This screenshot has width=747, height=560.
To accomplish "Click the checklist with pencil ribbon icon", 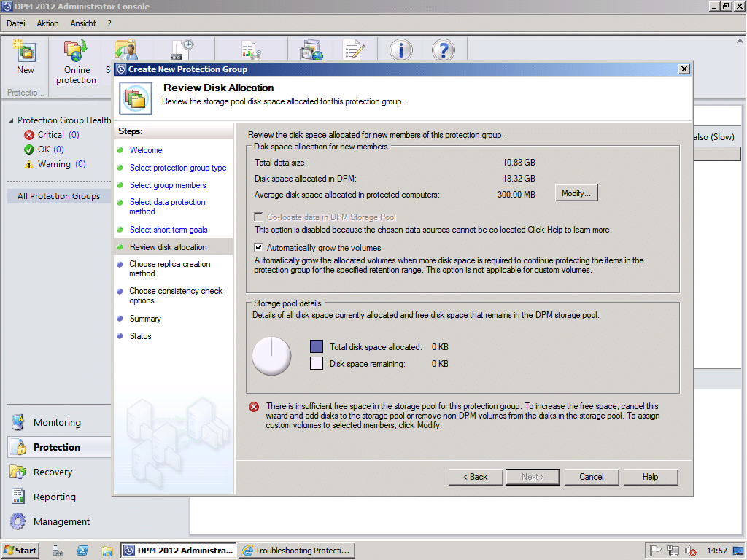I will pyautogui.click(x=353, y=50).
